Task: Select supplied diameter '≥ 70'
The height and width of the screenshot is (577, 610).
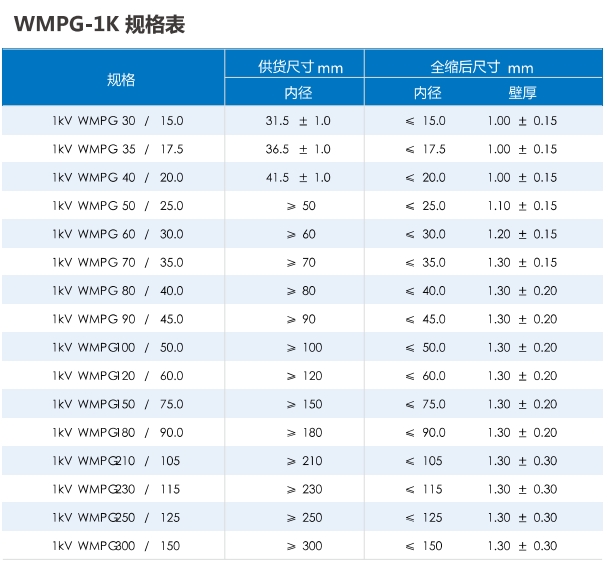Action: tap(301, 262)
